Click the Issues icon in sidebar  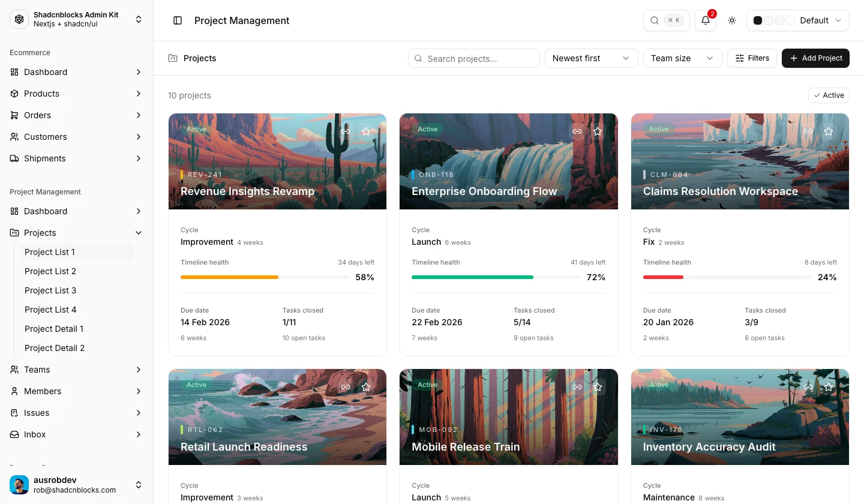[x=14, y=413]
